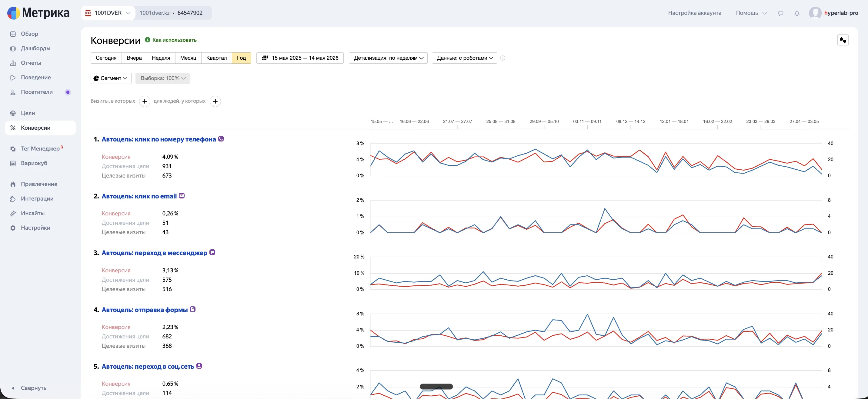
Task: Open the Данные: с роботами dropdown
Action: point(464,58)
